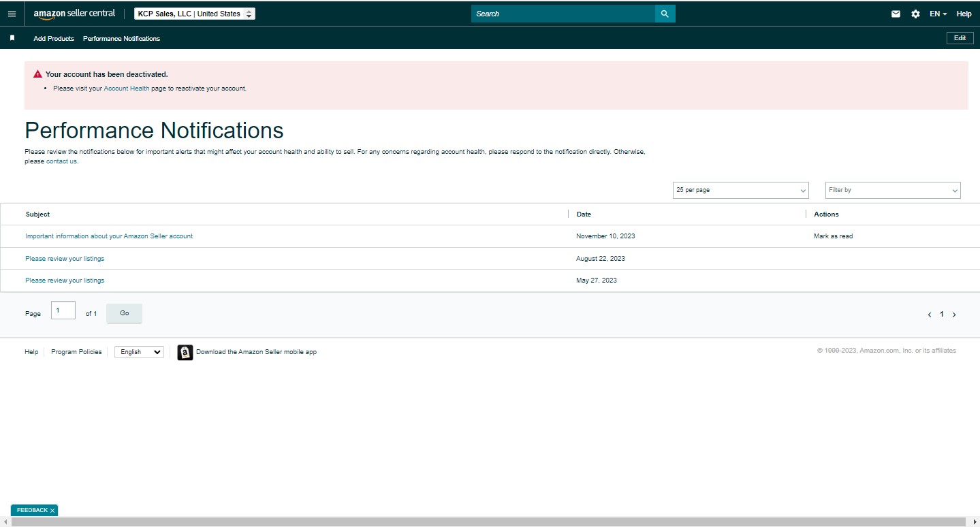Open the EN language dropdown
Image resolution: width=980 pixels, height=527 pixels.
pos(938,14)
